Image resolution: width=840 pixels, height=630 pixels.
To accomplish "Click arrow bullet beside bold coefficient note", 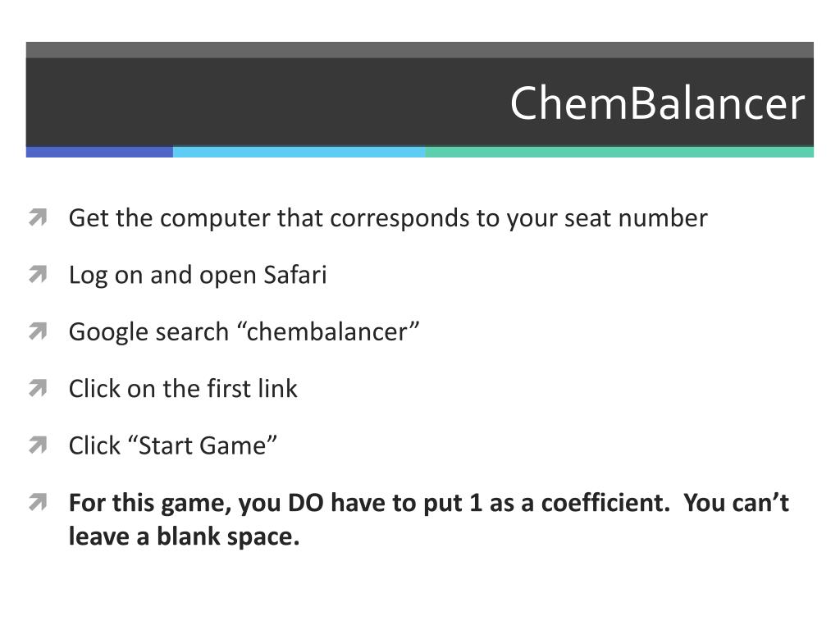I will (38, 502).
